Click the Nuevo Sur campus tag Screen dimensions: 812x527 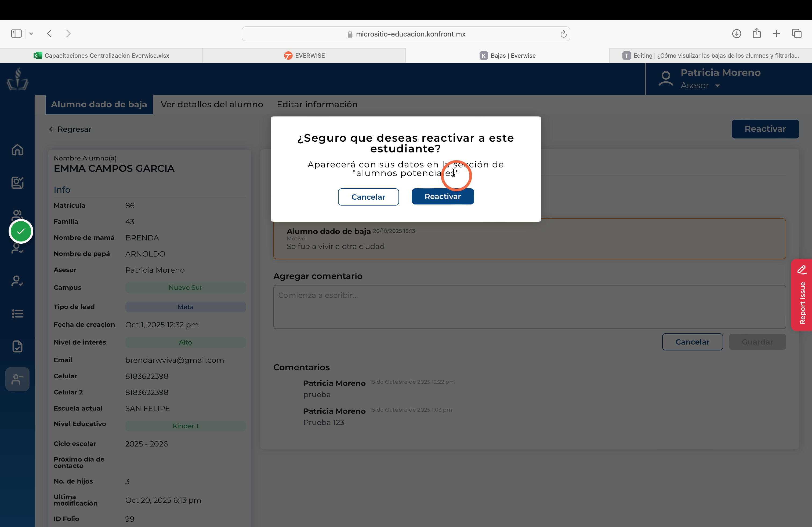click(x=185, y=287)
